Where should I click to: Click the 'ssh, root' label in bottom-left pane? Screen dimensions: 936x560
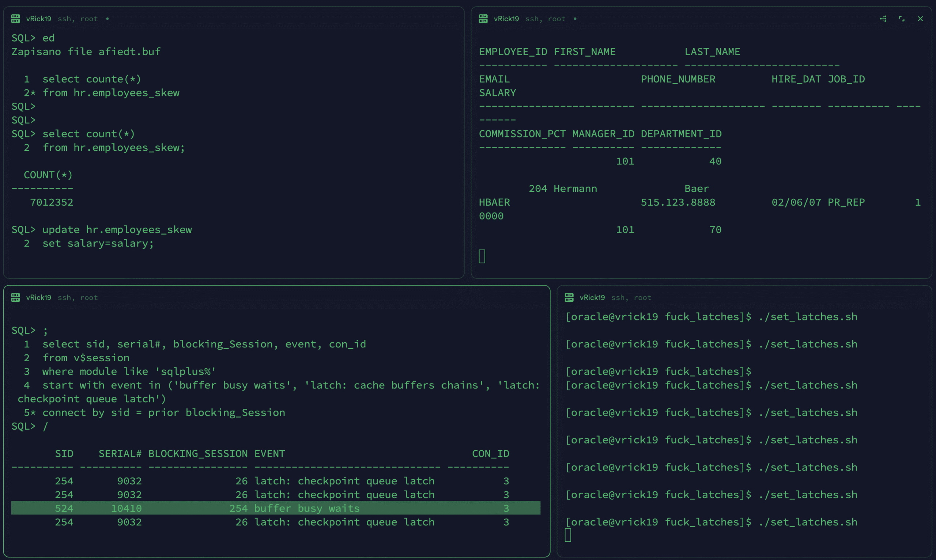point(78,297)
